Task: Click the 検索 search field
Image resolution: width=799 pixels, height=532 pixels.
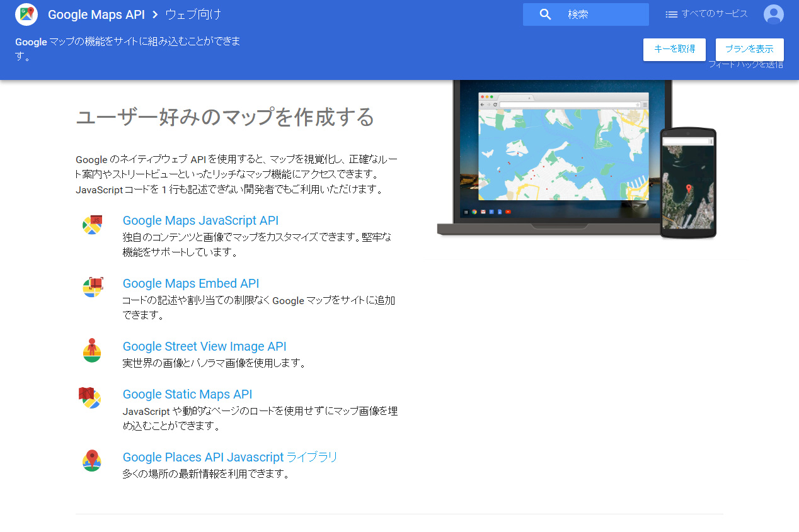Action: [586, 14]
